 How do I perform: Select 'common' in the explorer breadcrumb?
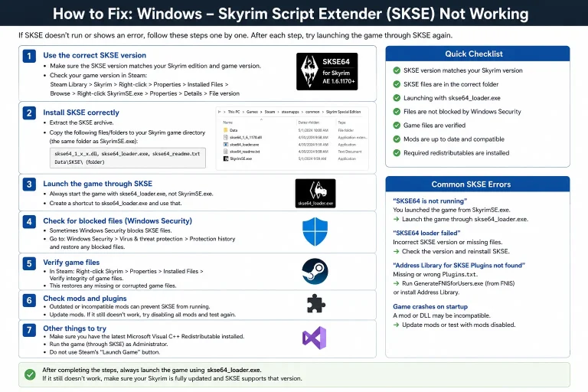[x=312, y=112]
